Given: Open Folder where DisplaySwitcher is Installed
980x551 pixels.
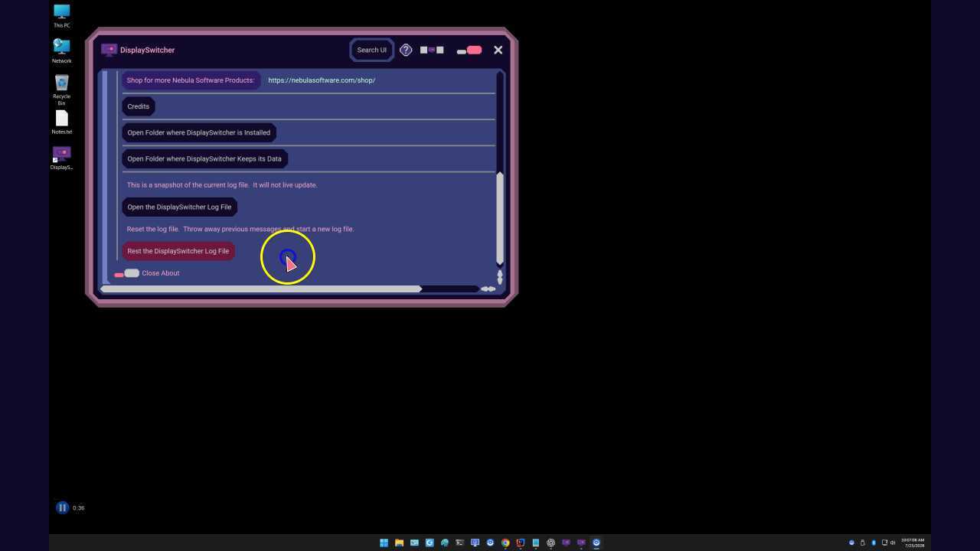Looking at the screenshot, I should click(199, 132).
